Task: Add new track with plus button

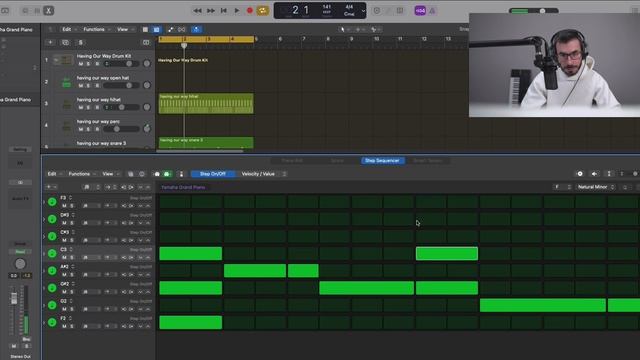Action: point(50,42)
